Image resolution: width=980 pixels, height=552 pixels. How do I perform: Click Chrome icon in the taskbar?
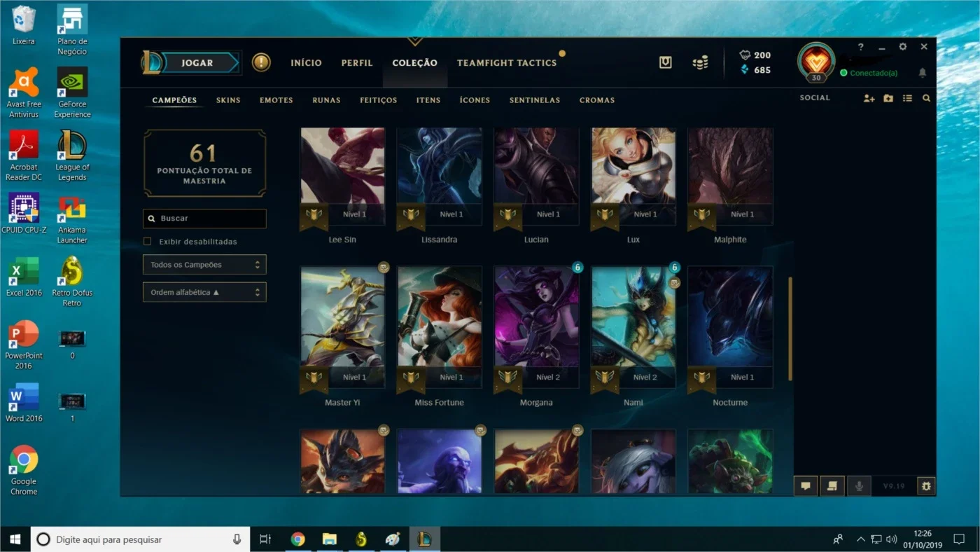coord(298,539)
